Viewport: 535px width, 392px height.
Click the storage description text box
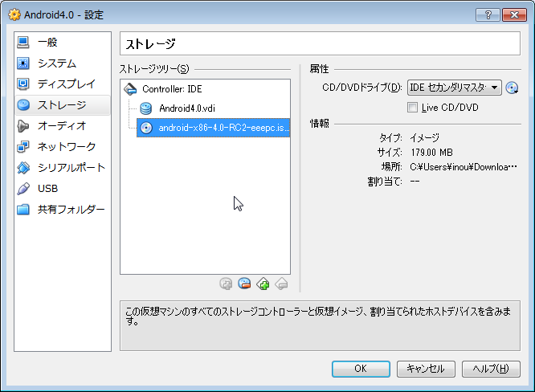tap(320, 326)
